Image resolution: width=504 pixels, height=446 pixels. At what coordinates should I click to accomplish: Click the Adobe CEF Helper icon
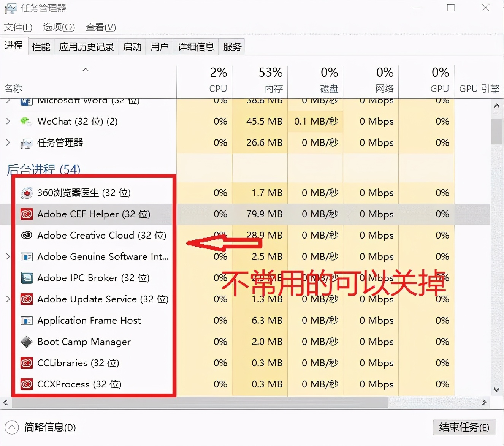pyautogui.click(x=26, y=214)
